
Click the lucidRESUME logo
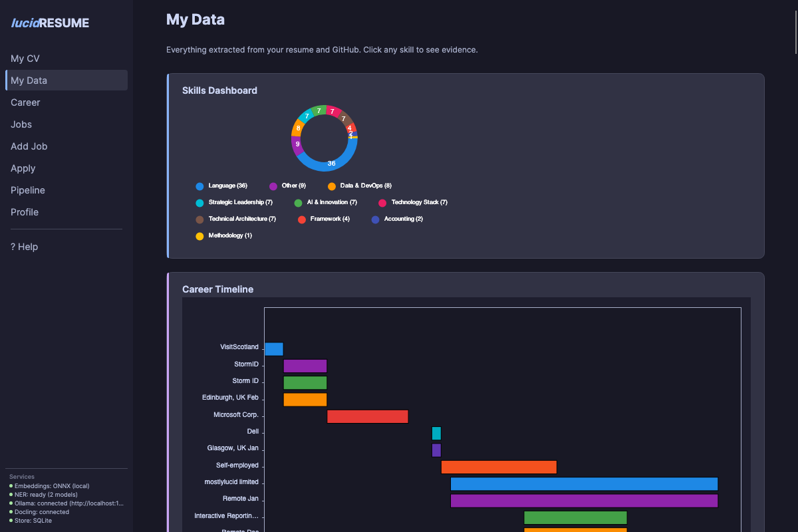tap(50, 23)
